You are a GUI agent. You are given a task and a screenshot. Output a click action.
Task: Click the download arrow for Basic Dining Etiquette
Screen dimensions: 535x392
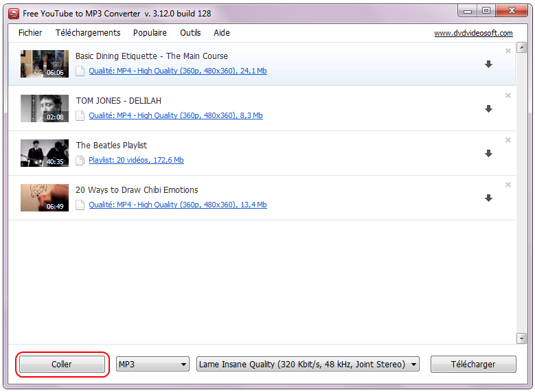pyautogui.click(x=488, y=64)
